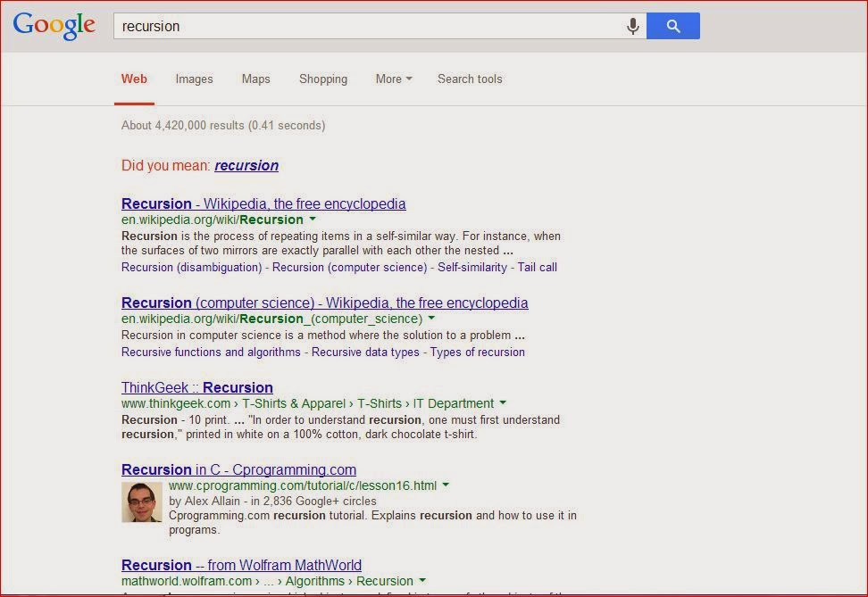The height and width of the screenshot is (597, 868).
Task: Open Recursion -- from Wolfram MathWorld result
Action: pos(241,565)
